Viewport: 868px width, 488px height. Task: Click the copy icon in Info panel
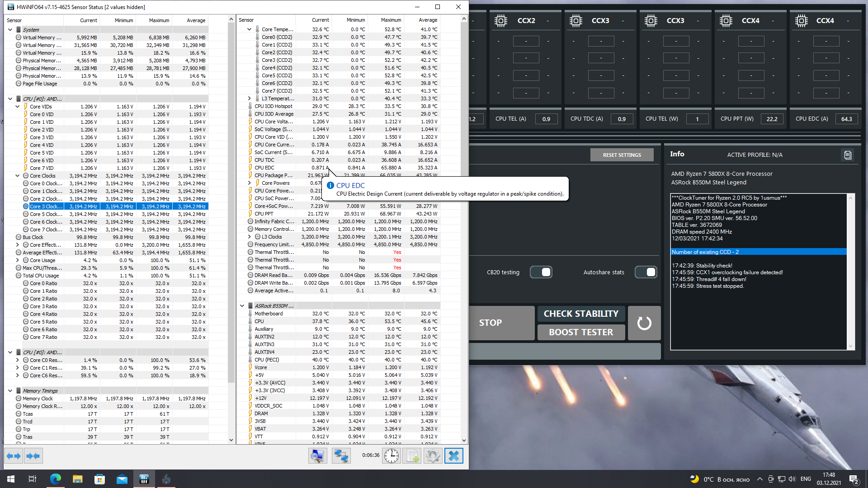[x=848, y=155]
